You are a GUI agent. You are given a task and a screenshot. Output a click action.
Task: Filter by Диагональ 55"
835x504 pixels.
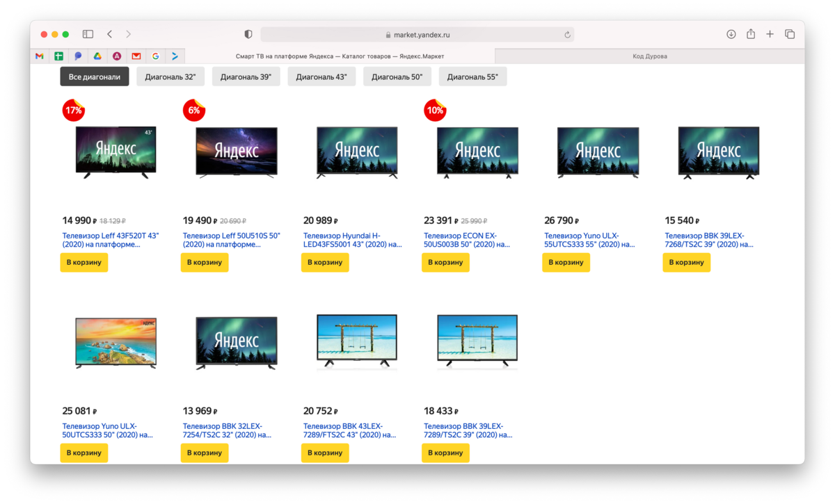472,77
